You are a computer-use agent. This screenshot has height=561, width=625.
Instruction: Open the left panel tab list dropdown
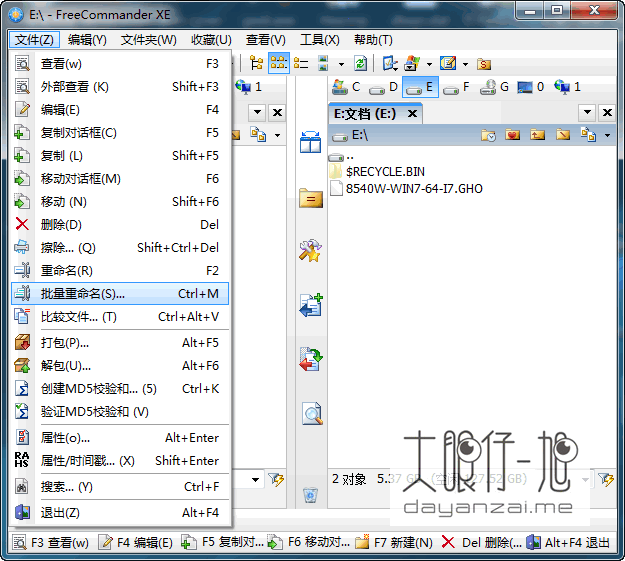click(257, 113)
